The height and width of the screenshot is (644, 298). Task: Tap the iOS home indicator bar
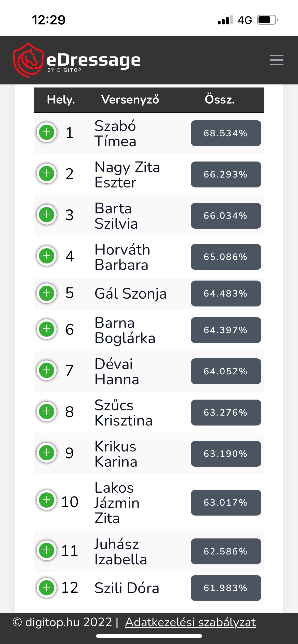(x=149, y=636)
